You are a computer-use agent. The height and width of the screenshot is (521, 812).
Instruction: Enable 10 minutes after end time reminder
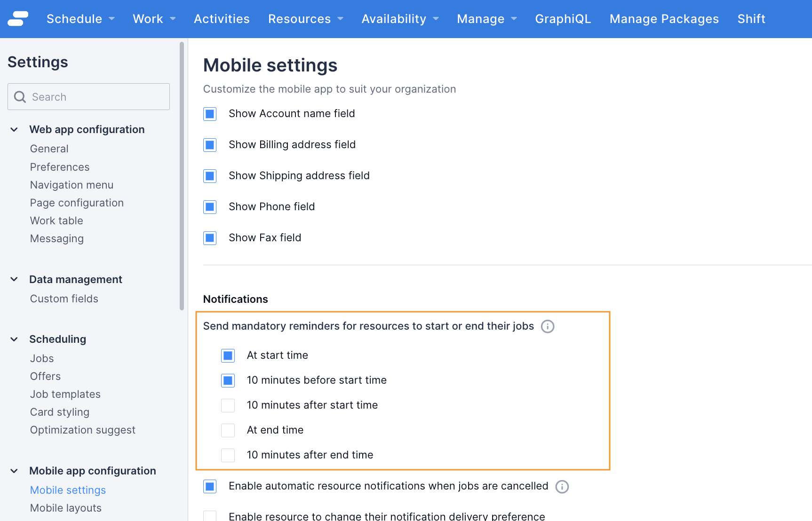pos(228,455)
